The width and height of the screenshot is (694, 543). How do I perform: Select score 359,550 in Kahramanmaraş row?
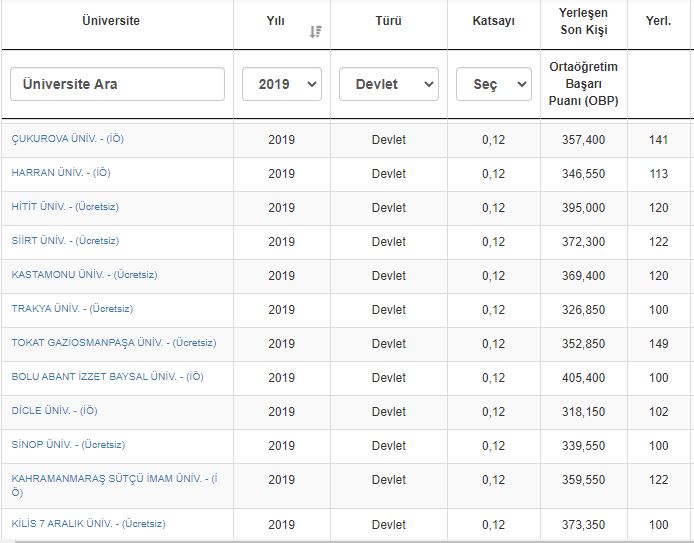tap(583, 480)
